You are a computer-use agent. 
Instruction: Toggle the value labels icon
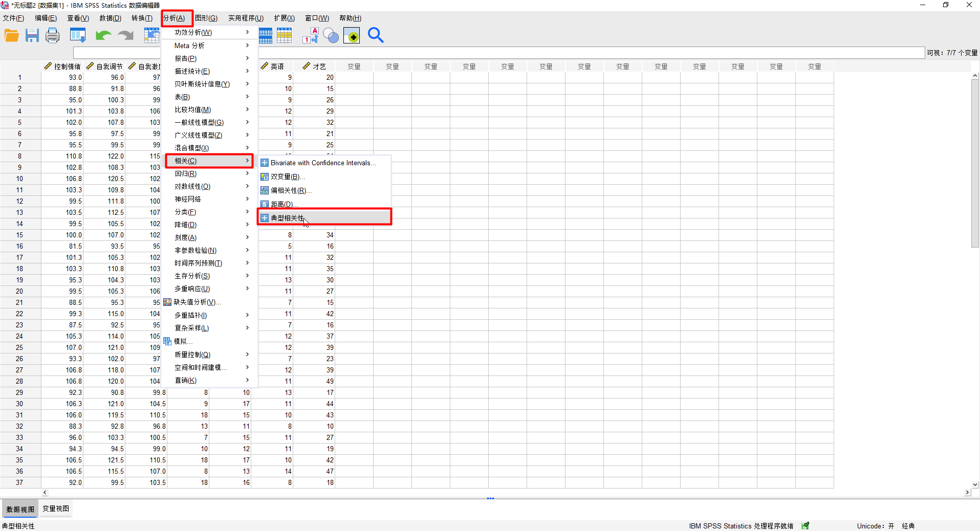[311, 35]
